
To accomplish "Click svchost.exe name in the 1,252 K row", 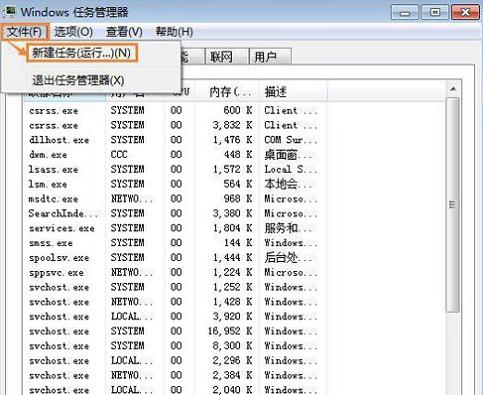I will click(59, 287).
